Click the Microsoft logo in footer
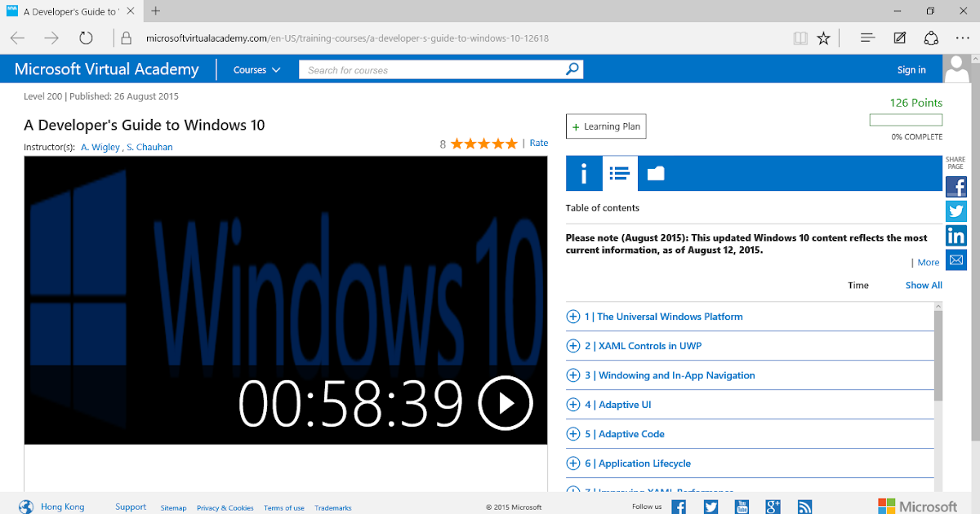Image resolution: width=980 pixels, height=514 pixels. click(x=918, y=507)
